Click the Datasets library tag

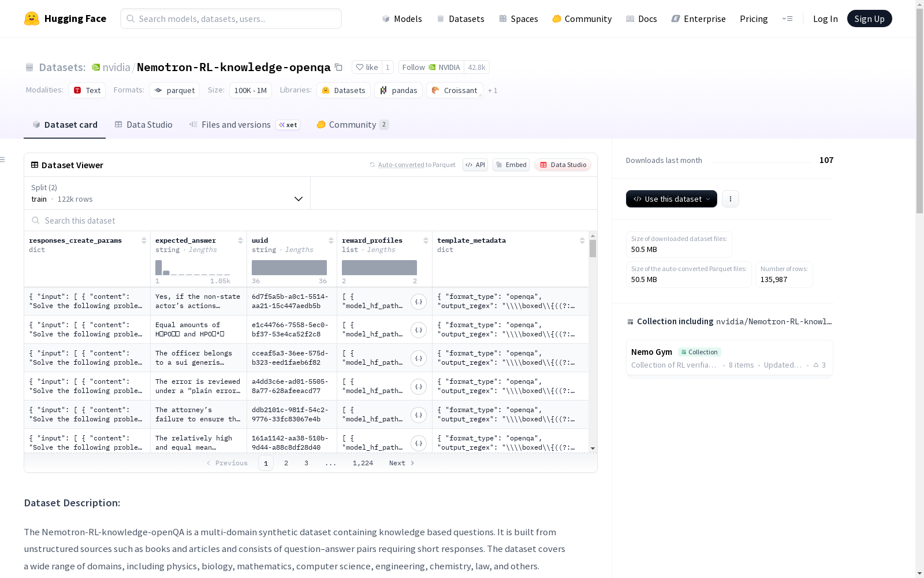pos(344,90)
